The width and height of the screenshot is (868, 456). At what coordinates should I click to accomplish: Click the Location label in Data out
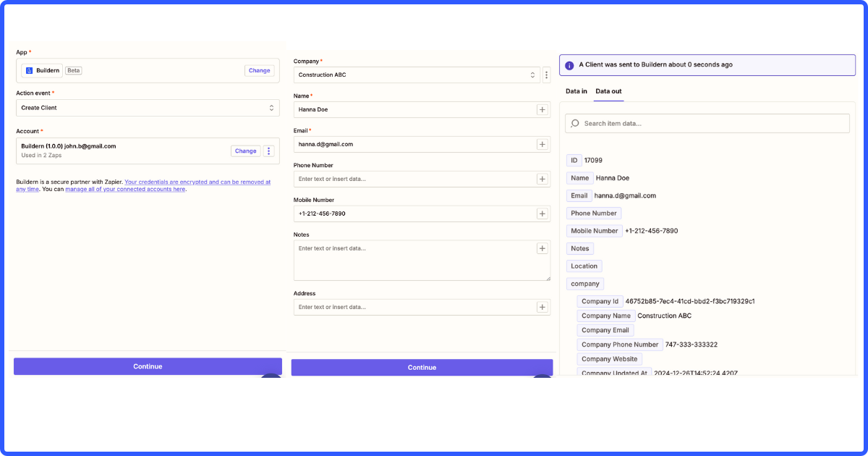584,266
